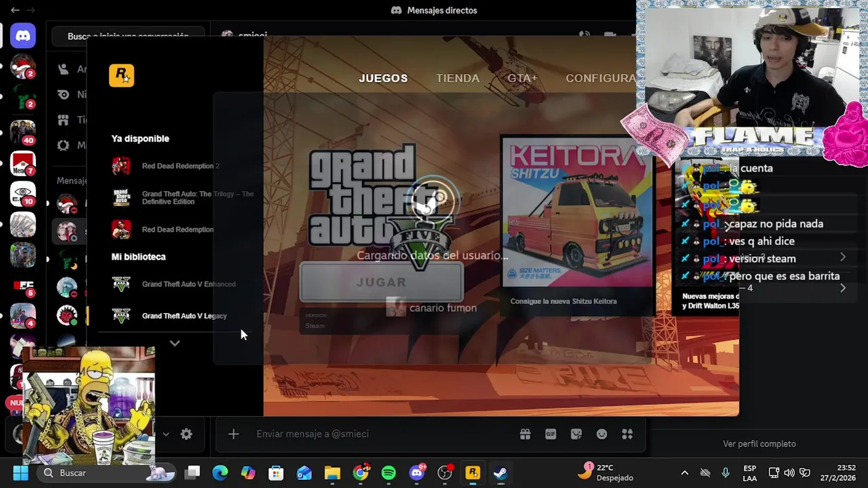
Task: Open Steam from the taskbar
Action: click(x=500, y=473)
